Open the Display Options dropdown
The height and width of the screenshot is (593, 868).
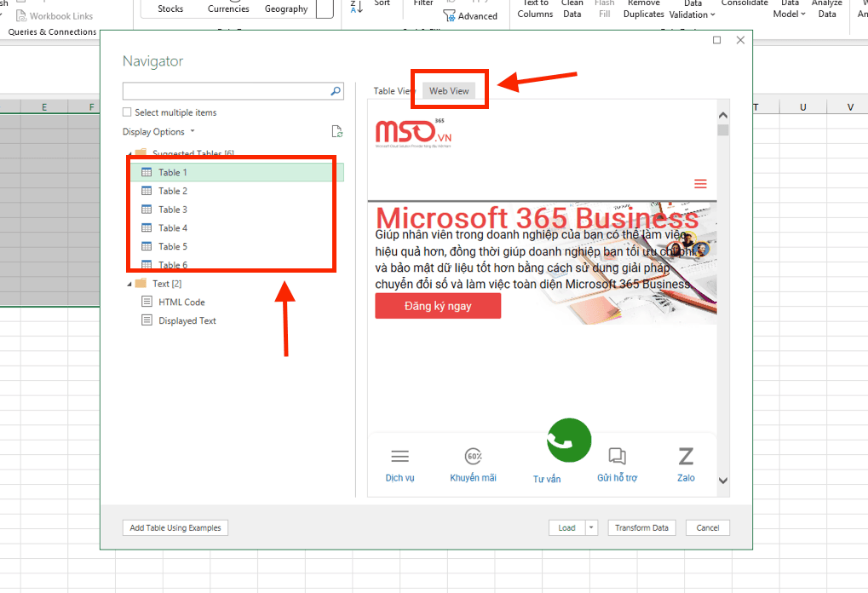click(x=158, y=132)
